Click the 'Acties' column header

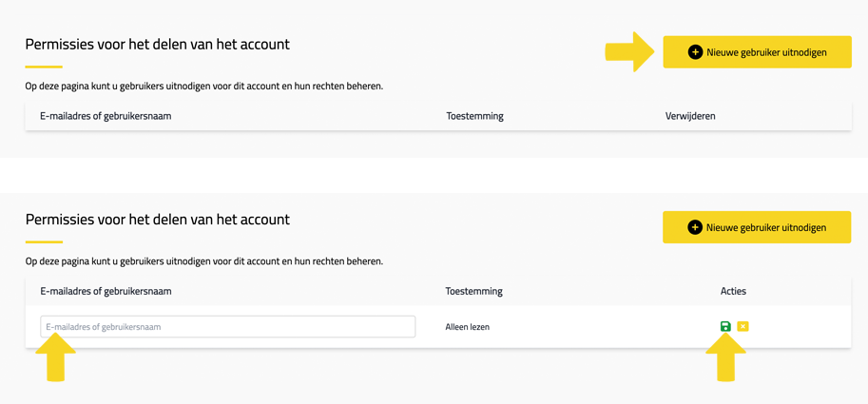click(x=733, y=291)
